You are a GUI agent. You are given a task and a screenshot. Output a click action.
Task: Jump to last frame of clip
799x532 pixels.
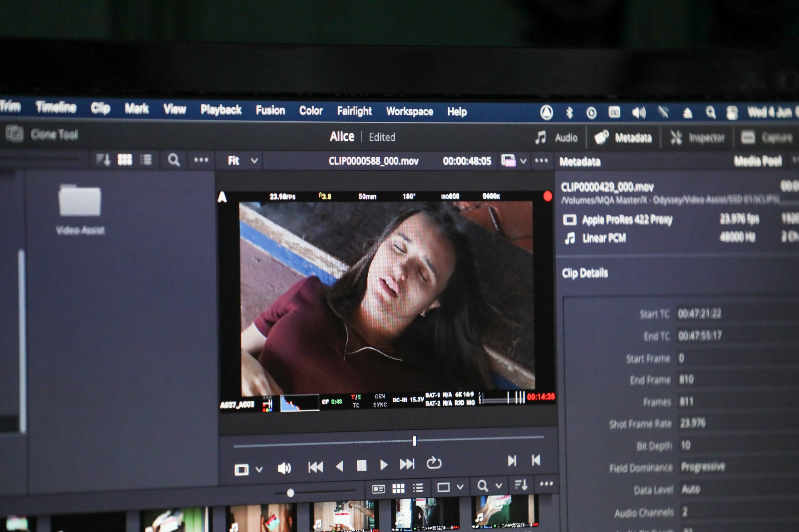407,464
